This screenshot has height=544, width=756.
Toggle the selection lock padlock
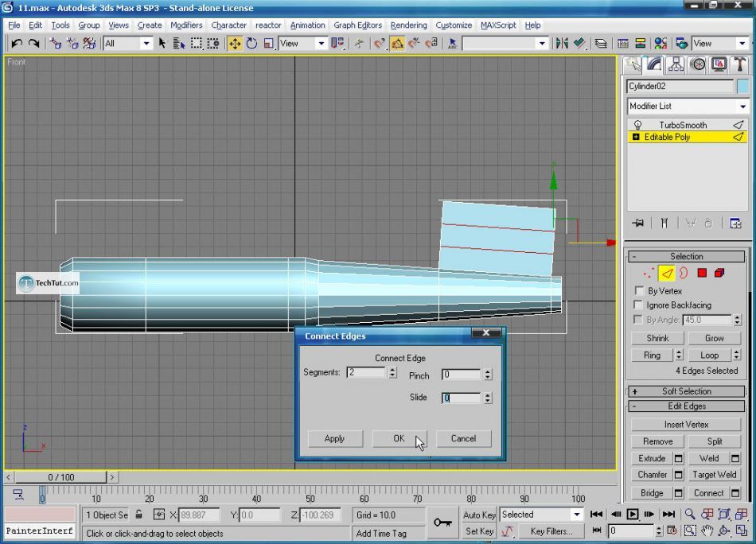(x=138, y=515)
